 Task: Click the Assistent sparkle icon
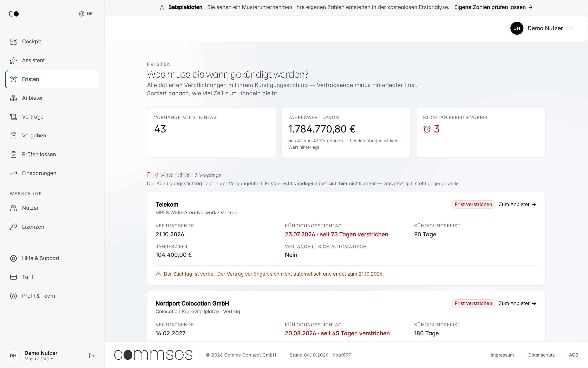pyautogui.click(x=13, y=60)
